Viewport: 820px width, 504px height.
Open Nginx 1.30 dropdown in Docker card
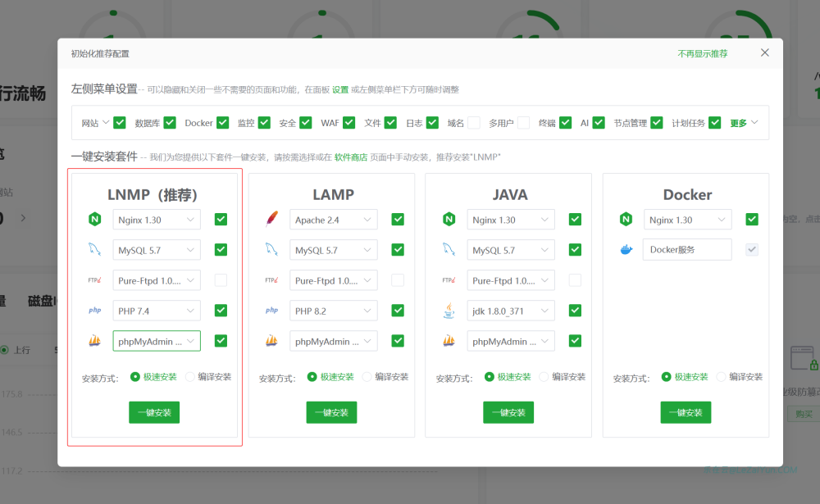(x=688, y=220)
